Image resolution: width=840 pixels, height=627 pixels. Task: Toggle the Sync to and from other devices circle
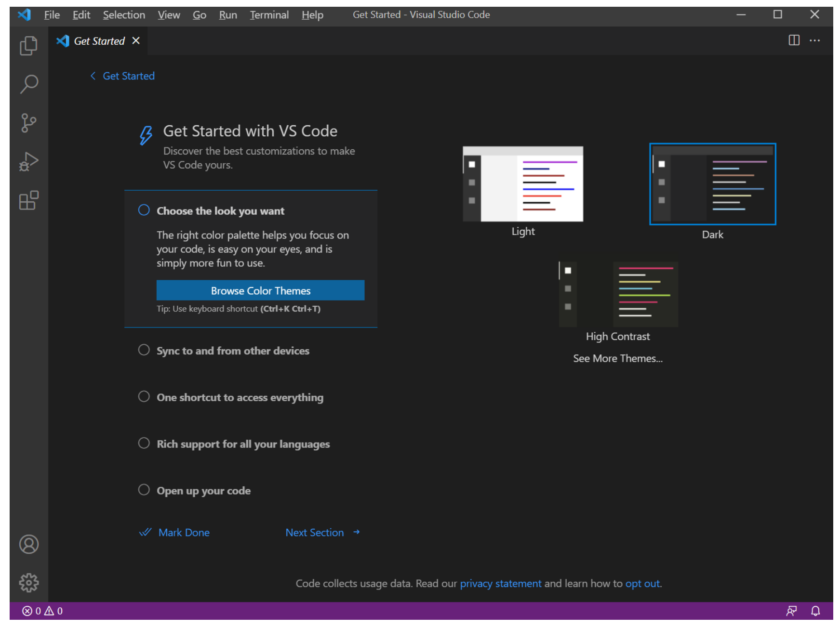point(144,350)
